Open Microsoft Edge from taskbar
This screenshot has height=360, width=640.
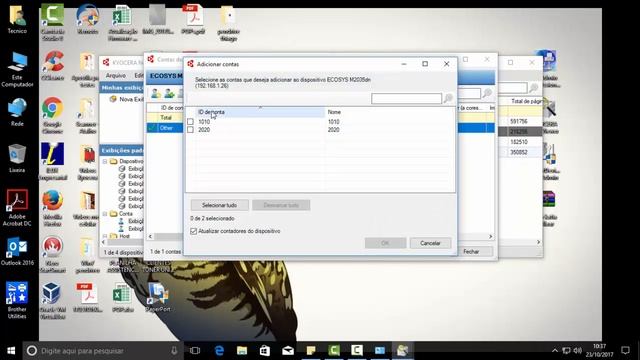pyautogui.click(x=219, y=351)
